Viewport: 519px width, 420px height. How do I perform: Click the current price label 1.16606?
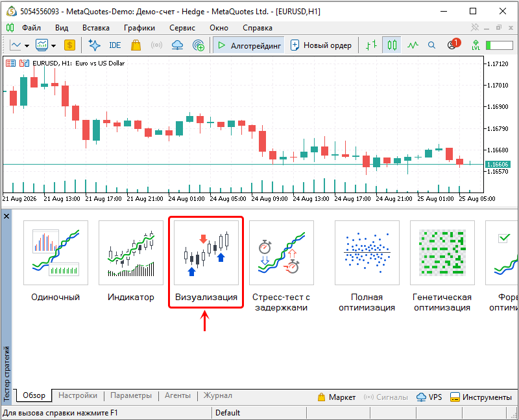pyautogui.click(x=498, y=165)
